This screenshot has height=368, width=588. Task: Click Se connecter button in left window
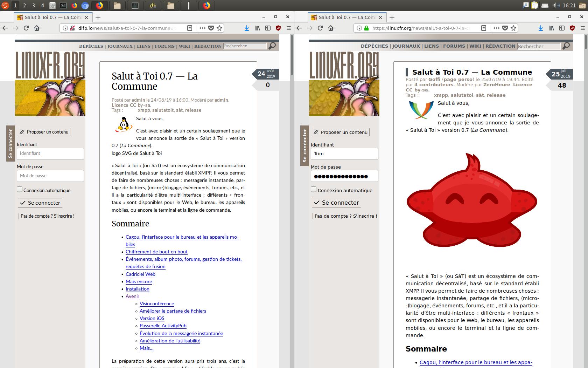pyautogui.click(x=40, y=203)
